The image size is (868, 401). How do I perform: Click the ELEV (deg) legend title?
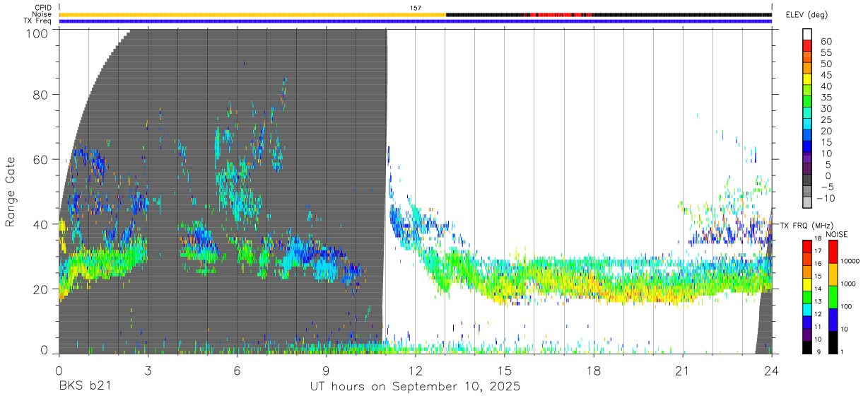coord(807,14)
